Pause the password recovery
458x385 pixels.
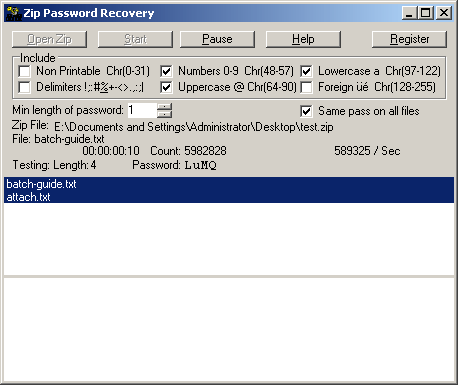(217, 39)
